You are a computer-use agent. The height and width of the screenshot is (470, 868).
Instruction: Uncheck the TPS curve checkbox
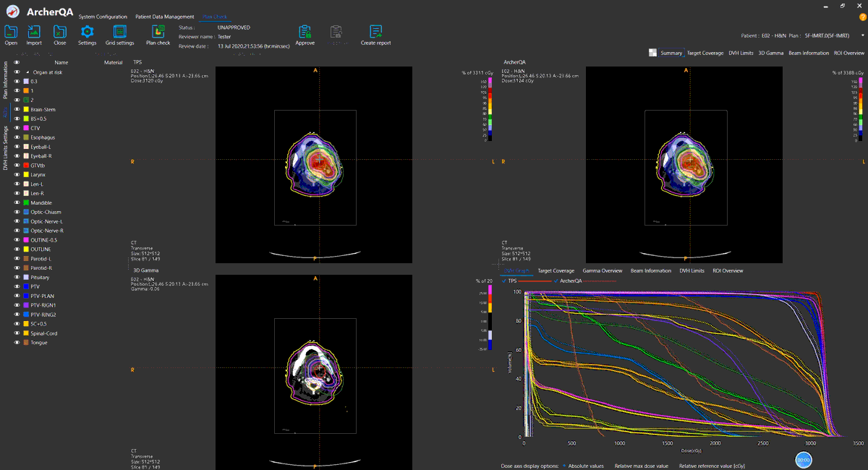[x=504, y=281]
